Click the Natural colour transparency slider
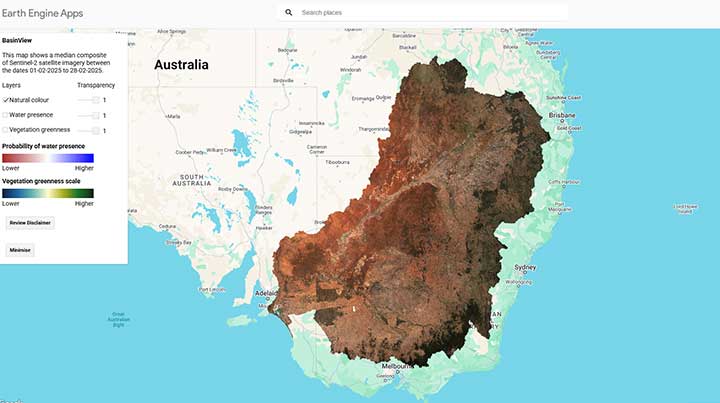The width and height of the screenshot is (720, 403). (x=89, y=101)
